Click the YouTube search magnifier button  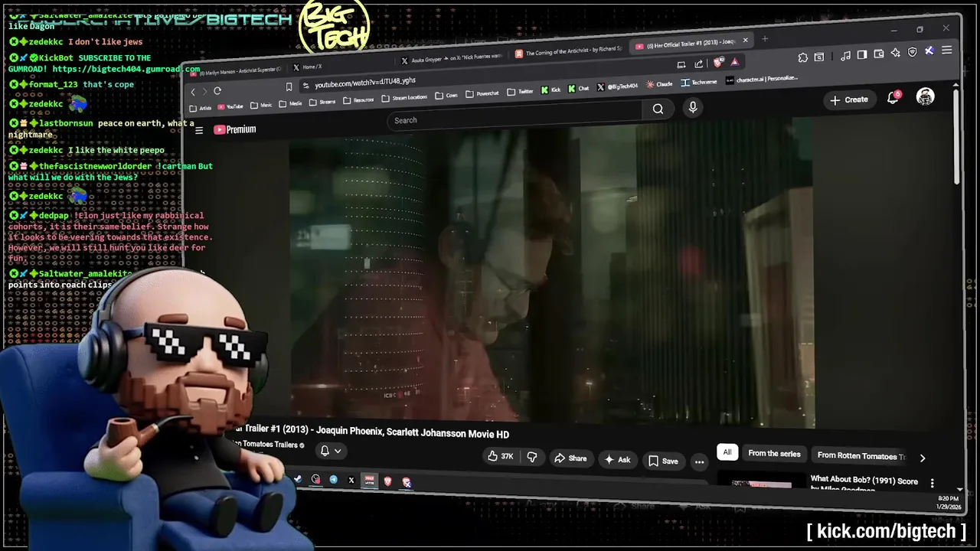(658, 109)
